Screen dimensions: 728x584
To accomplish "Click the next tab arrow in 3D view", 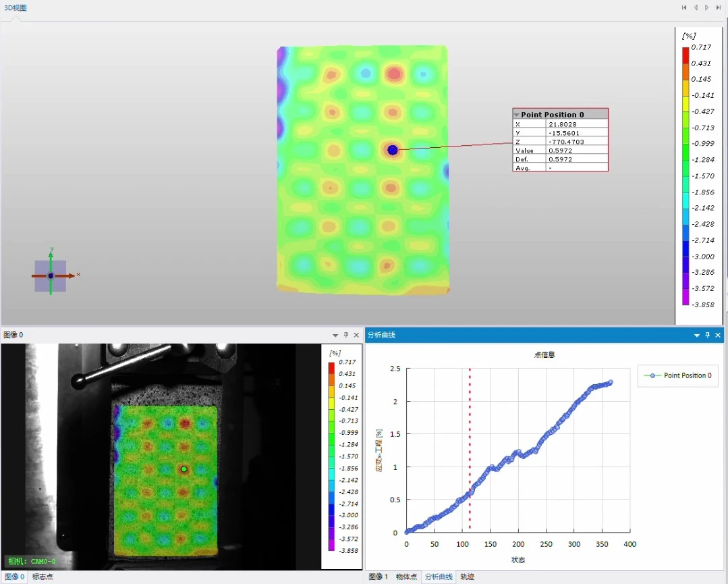I will (706, 7).
